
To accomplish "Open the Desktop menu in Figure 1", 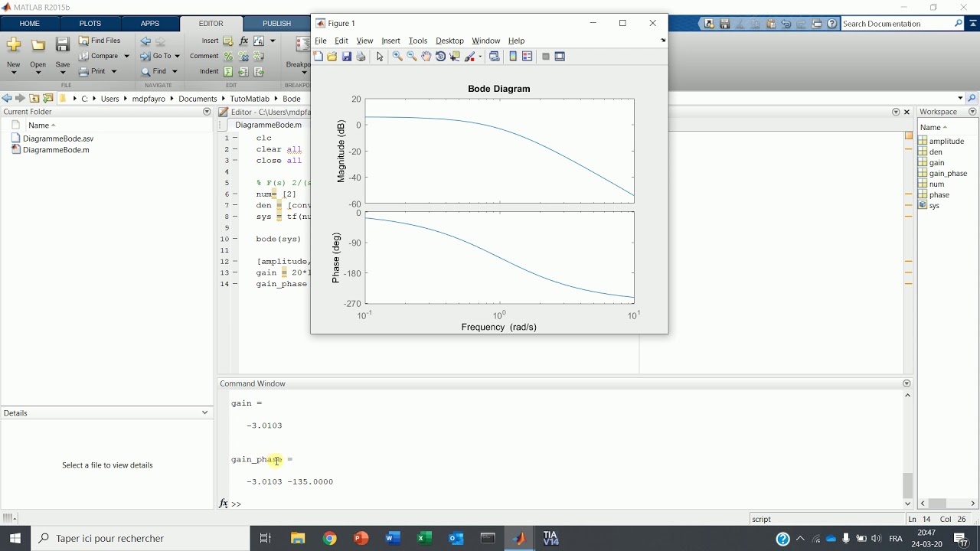I will (449, 41).
